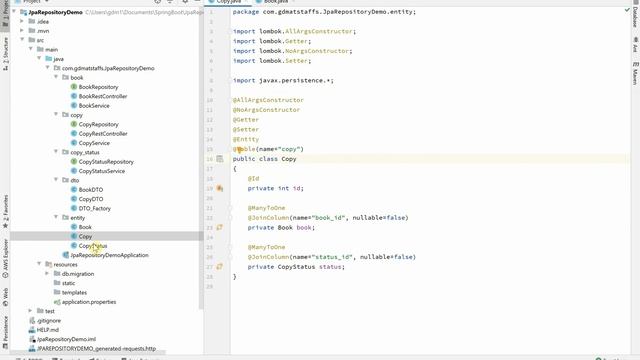The height and width of the screenshot is (360, 640).
Task: Select the Copy entity file
Action: 85,236
